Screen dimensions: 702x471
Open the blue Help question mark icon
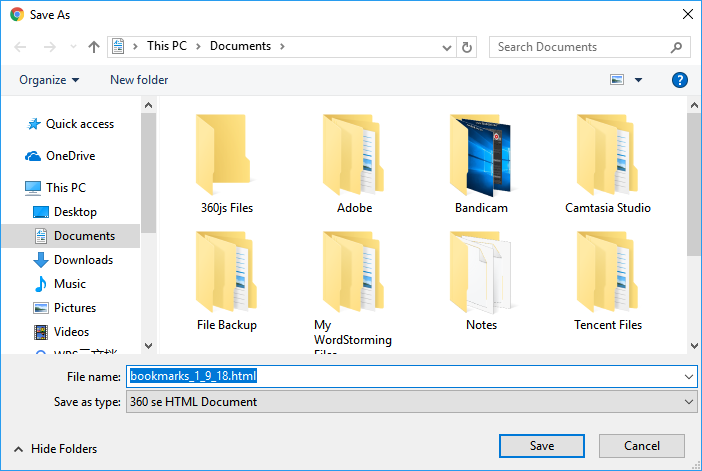(x=680, y=80)
